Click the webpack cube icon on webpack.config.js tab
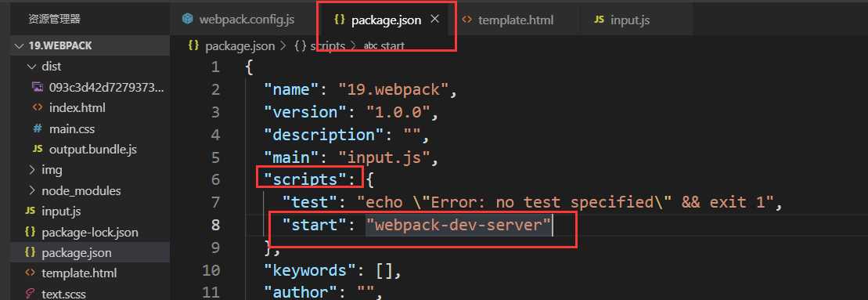Screen dimensions: 868x300 click(188, 20)
